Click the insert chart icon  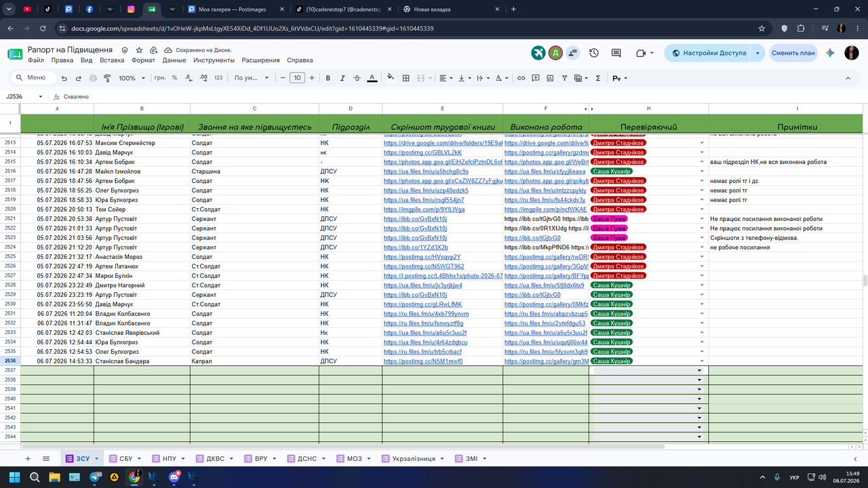(550, 78)
